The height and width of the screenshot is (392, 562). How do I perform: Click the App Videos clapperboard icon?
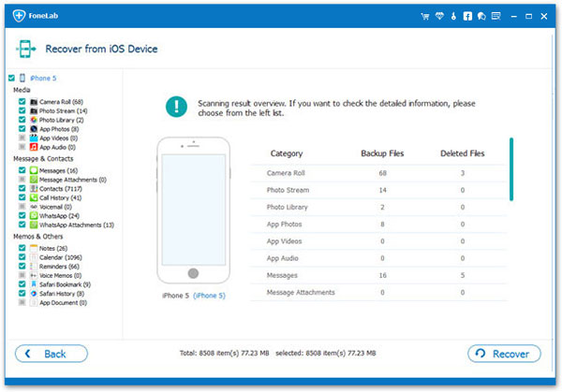pos(34,138)
